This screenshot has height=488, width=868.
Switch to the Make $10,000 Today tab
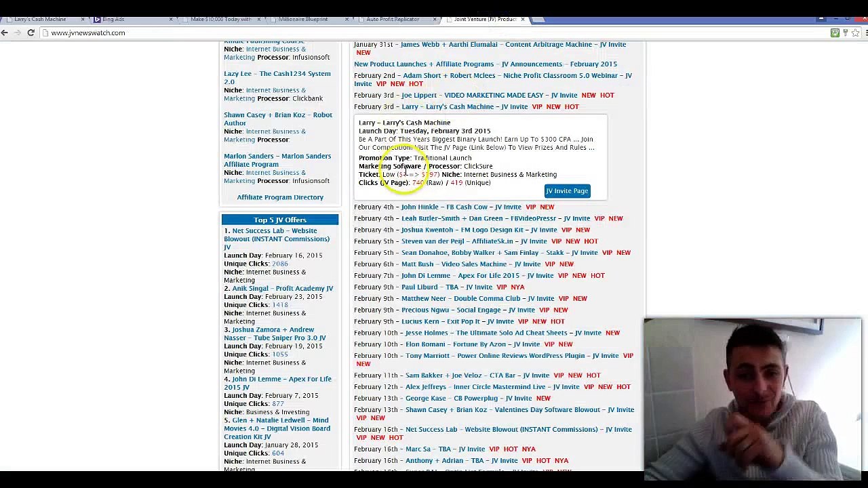(x=220, y=19)
